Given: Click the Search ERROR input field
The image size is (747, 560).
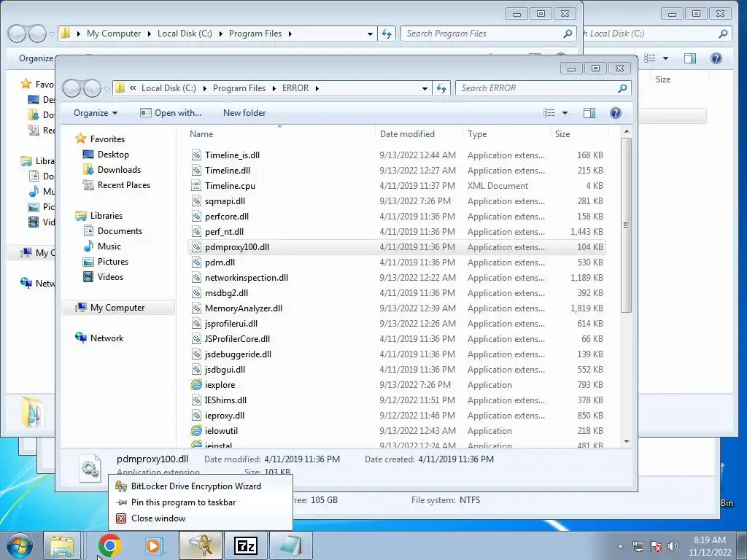Looking at the screenshot, I should tap(536, 88).
